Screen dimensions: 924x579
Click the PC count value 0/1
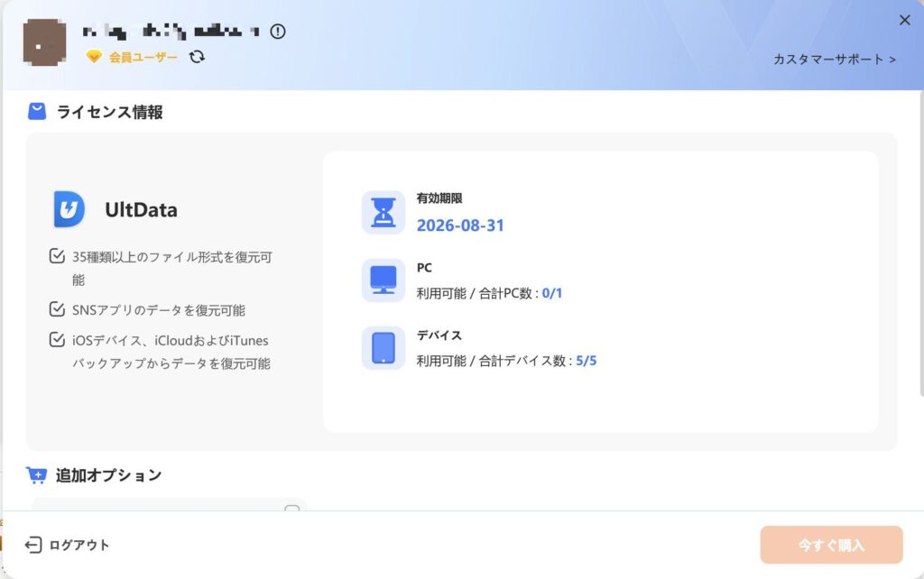point(551,293)
